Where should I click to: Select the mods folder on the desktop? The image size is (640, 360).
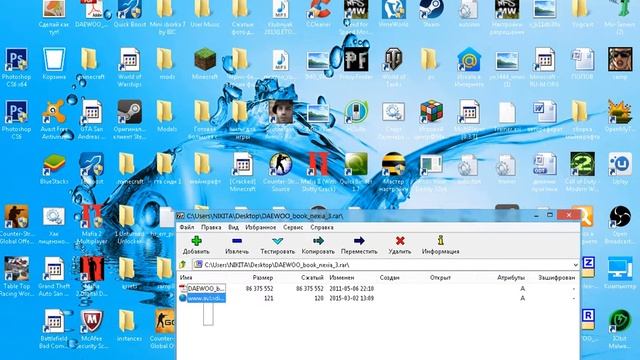click(167, 64)
